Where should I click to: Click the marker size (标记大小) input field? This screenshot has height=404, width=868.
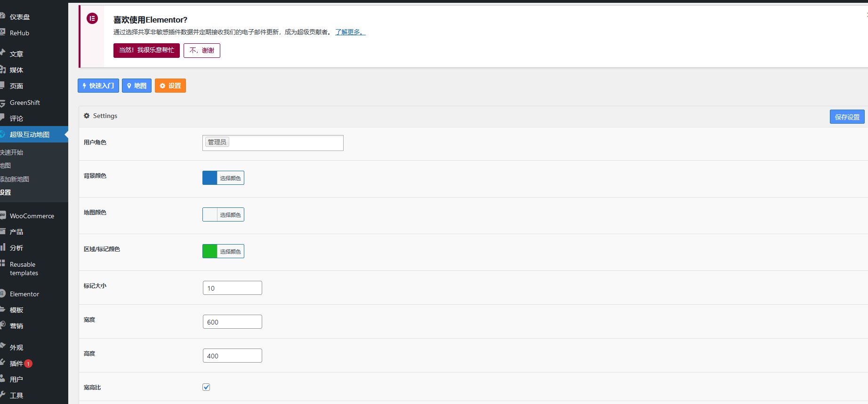point(232,288)
